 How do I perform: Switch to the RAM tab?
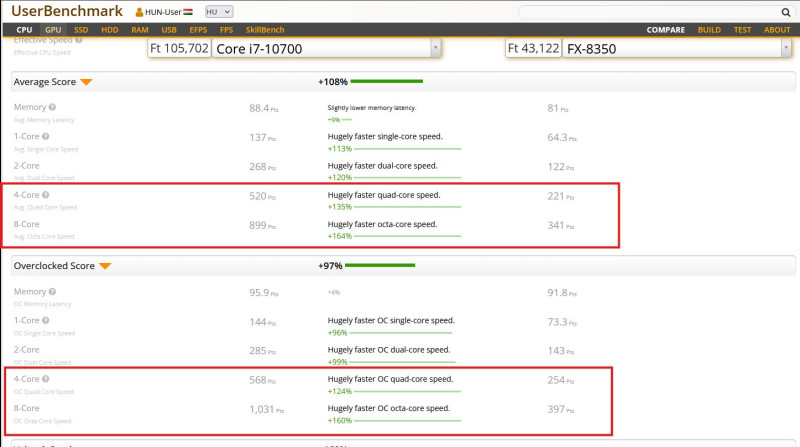140,30
